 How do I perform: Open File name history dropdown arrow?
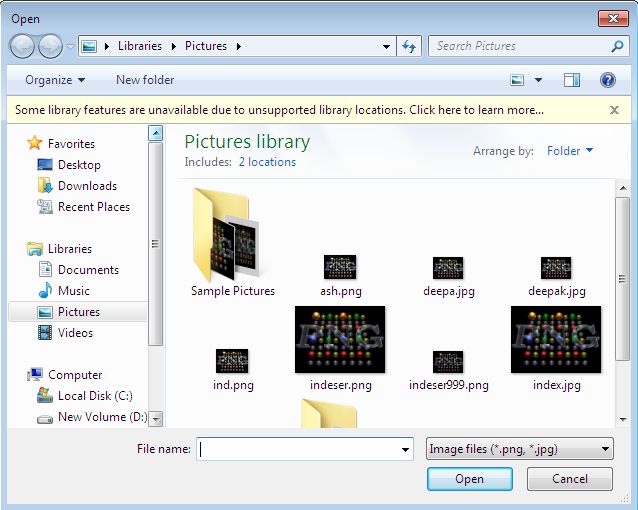pyautogui.click(x=405, y=449)
